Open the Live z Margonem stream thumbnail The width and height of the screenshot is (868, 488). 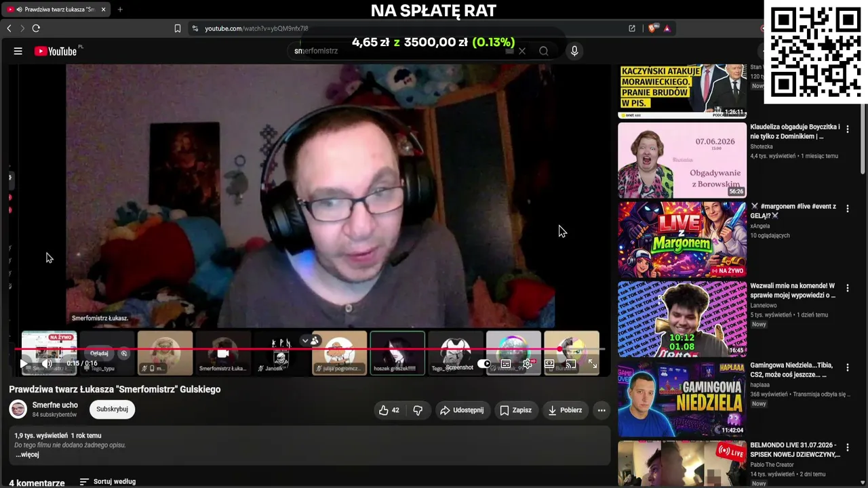[682, 240]
